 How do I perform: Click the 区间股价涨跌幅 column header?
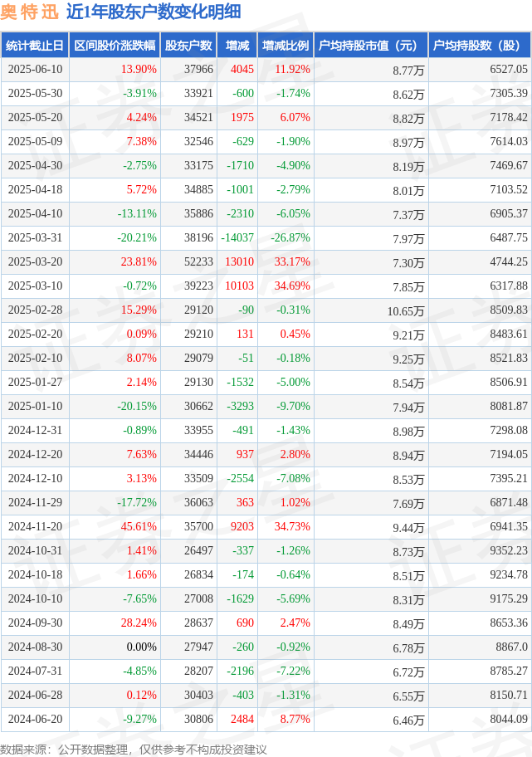click(115, 46)
